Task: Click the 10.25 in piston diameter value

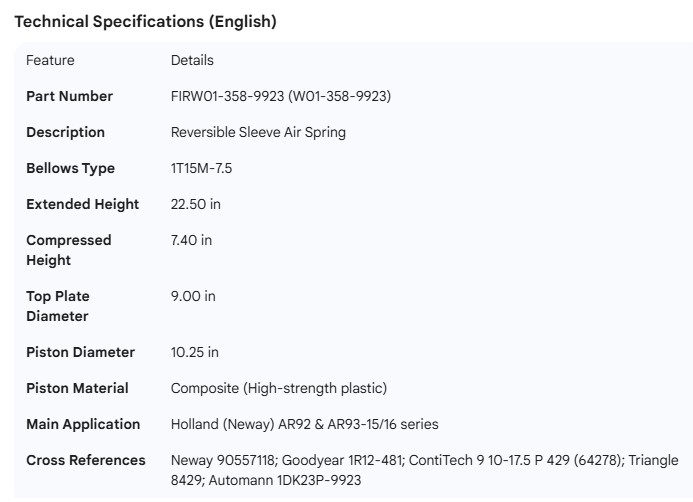Action: click(195, 352)
